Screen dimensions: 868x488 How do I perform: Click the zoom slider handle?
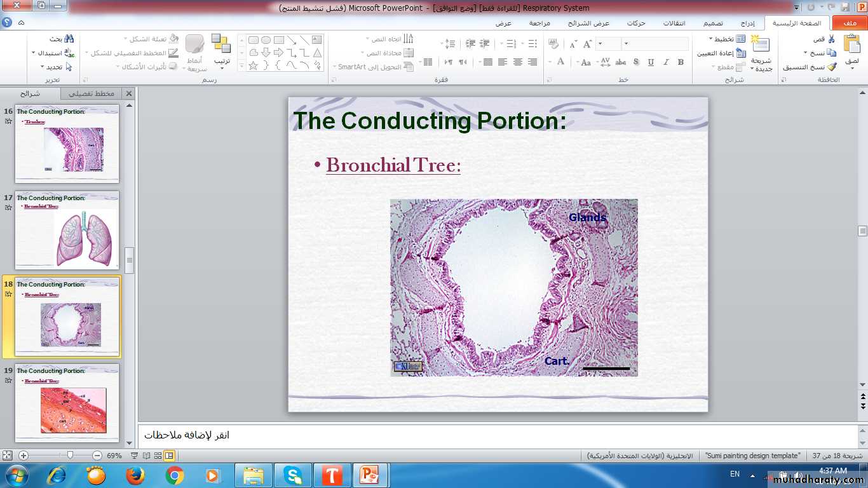point(70,456)
